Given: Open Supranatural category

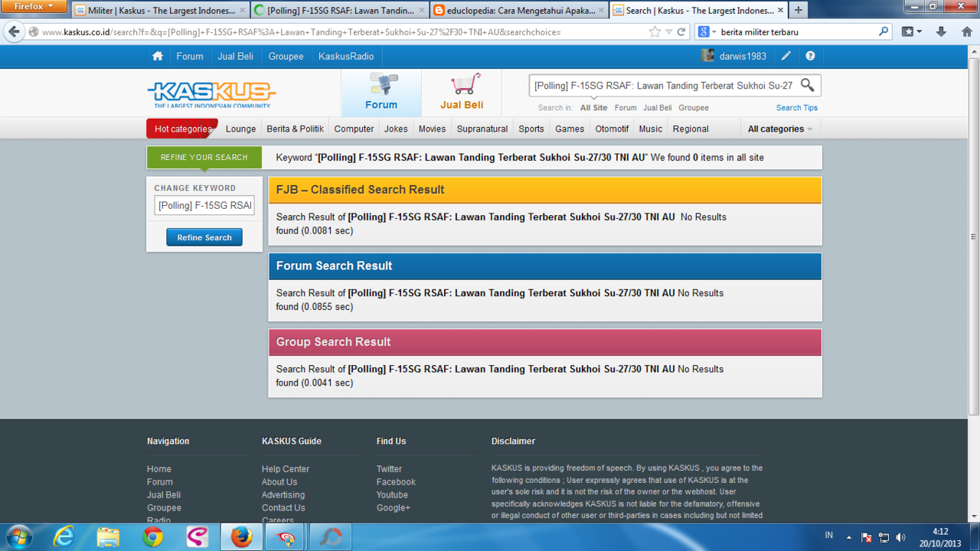Looking at the screenshot, I should click(482, 129).
